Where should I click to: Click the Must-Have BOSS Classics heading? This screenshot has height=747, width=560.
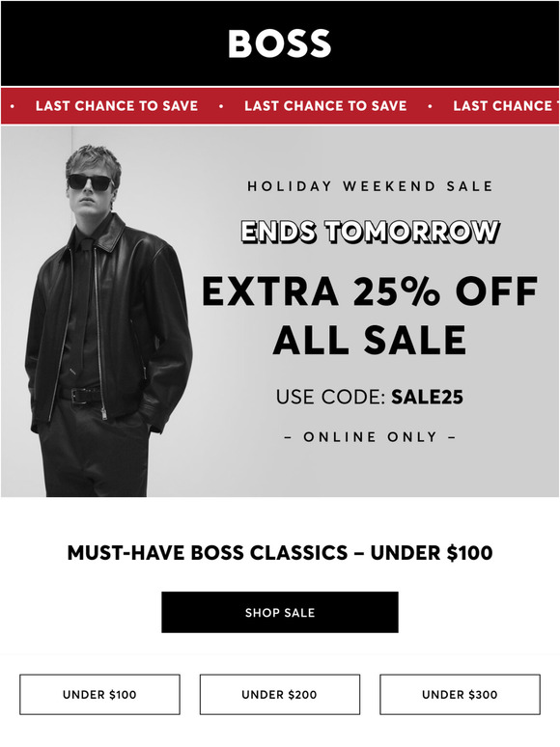280,553
